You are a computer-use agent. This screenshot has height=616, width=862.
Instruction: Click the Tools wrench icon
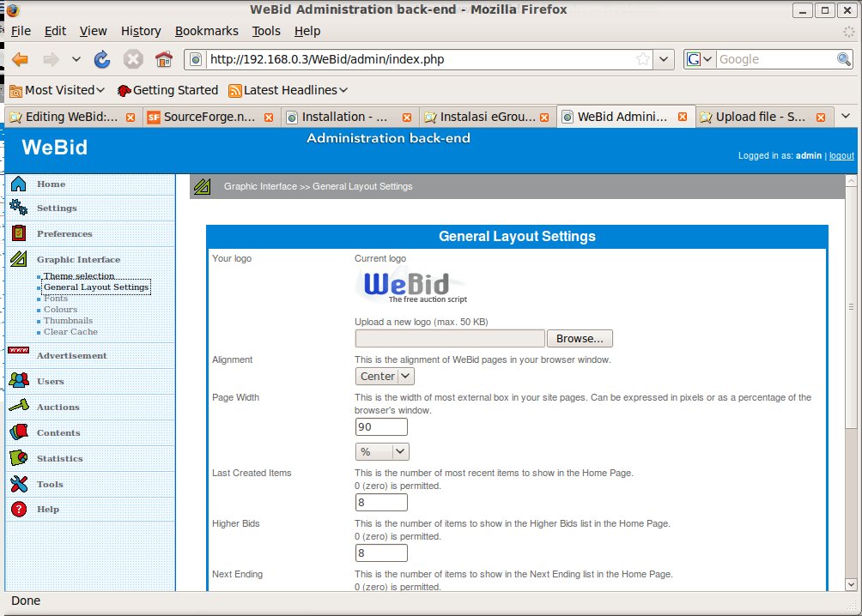pyautogui.click(x=19, y=484)
